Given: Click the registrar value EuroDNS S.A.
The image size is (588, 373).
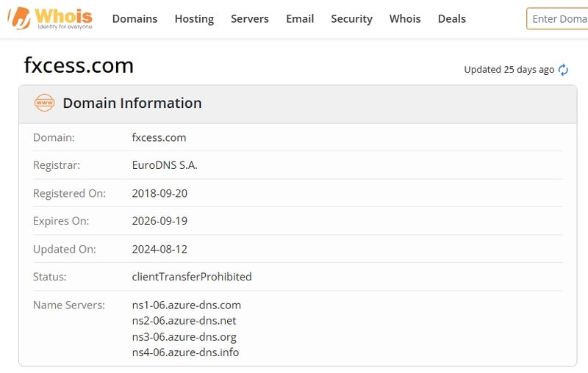Looking at the screenshot, I should (165, 165).
